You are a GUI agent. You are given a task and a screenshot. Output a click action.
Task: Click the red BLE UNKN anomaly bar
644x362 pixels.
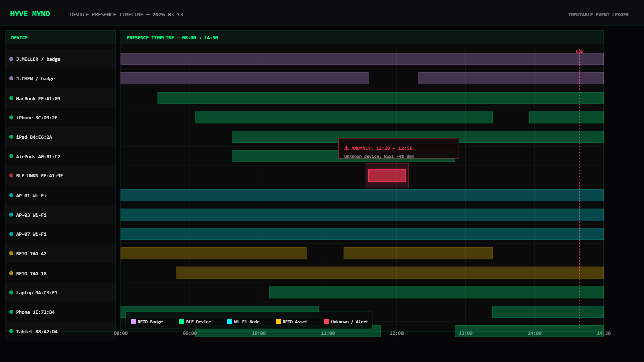[x=386, y=175]
